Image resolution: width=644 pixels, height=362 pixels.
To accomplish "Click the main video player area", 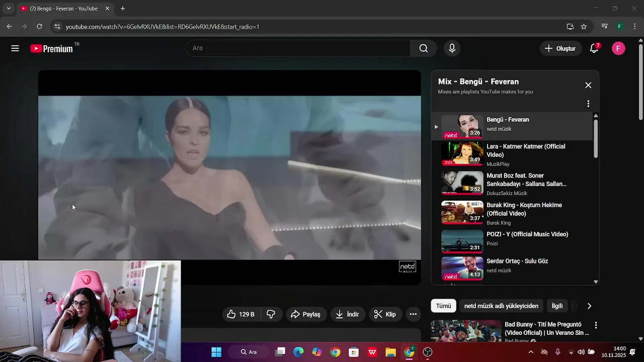I will coord(229,177).
